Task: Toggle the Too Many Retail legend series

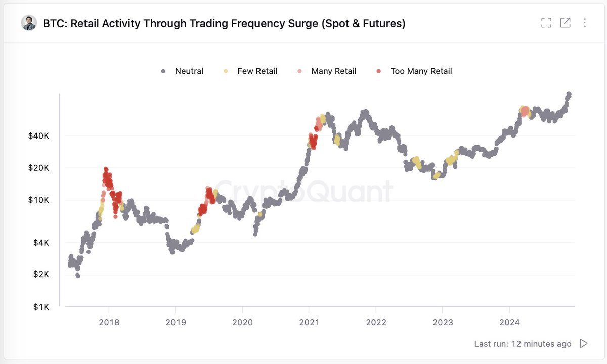Action: pos(421,71)
